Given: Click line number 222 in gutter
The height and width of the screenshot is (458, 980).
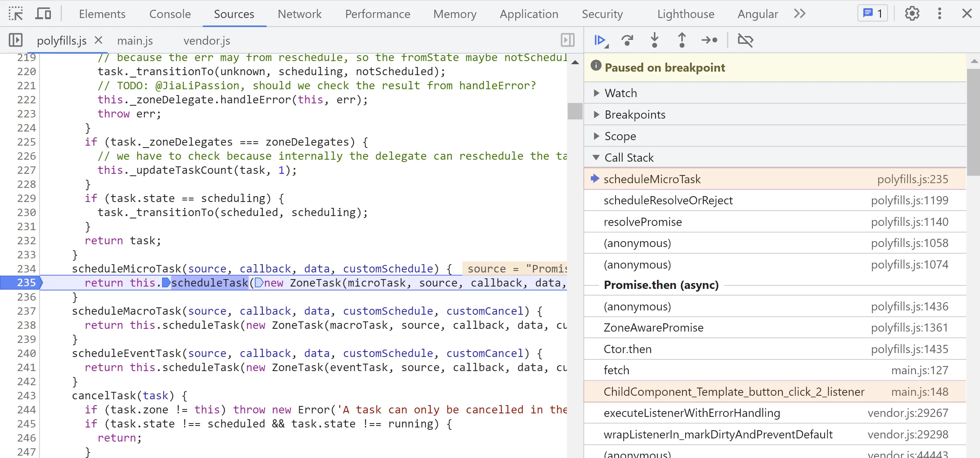Looking at the screenshot, I should point(26,99).
